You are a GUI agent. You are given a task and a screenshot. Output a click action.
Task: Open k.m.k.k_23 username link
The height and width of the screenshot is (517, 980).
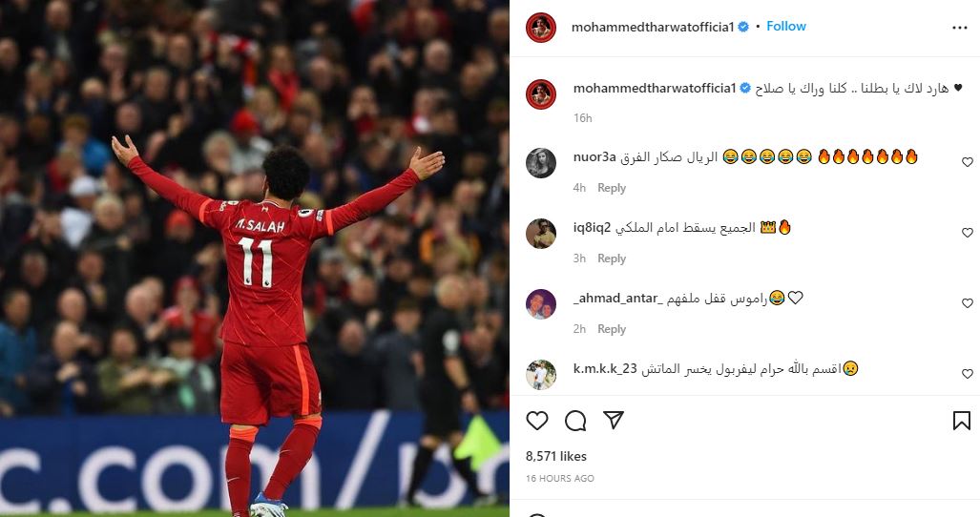605,369
